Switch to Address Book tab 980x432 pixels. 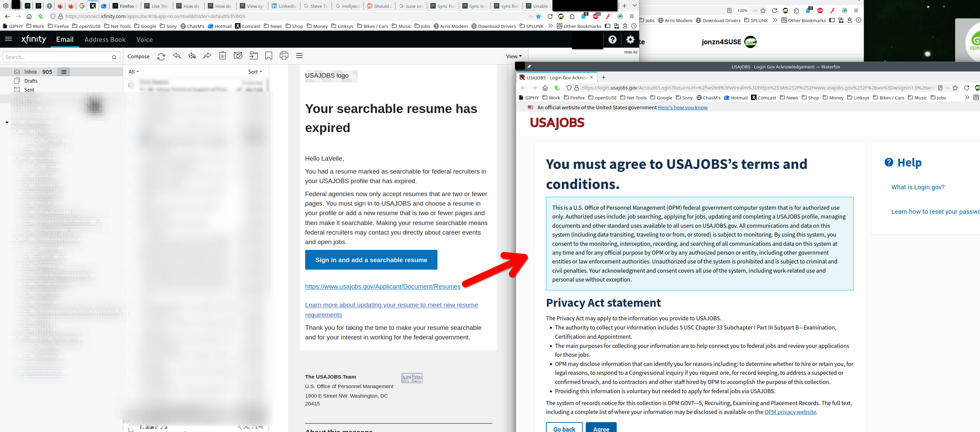105,39
